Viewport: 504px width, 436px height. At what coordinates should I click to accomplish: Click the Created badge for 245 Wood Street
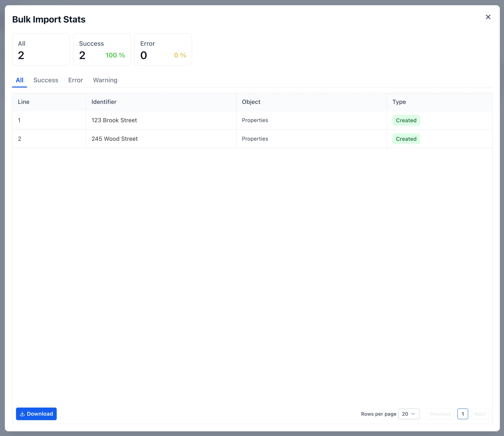click(x=406, y=139)
